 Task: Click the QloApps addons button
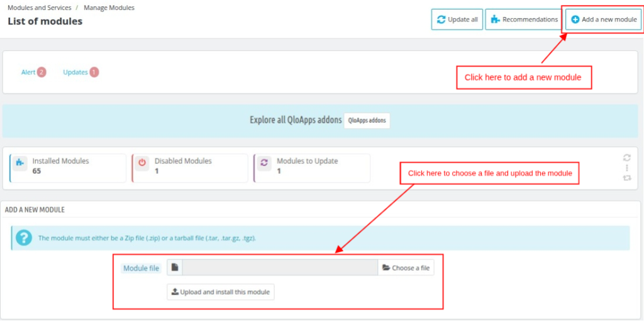coord(367,121)
